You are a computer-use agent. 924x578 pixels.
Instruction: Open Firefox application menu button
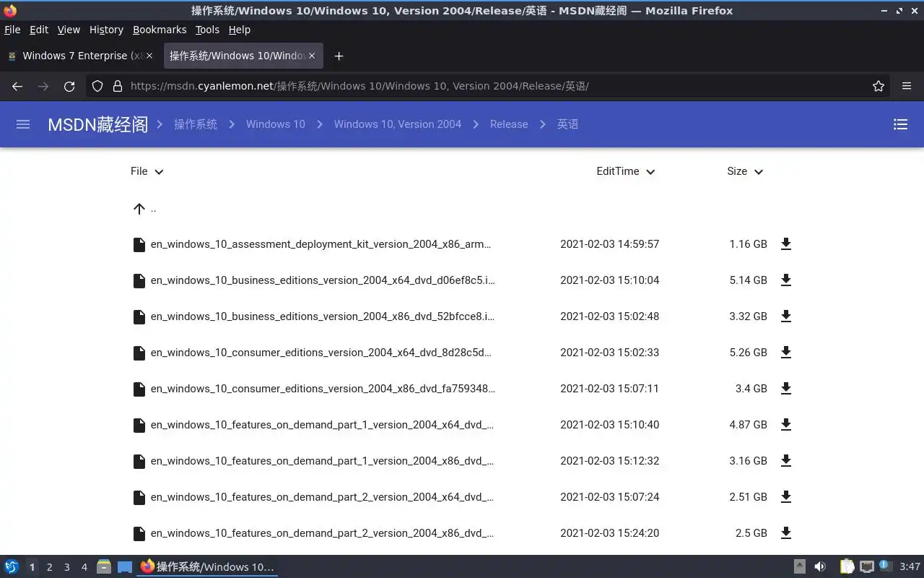pyautogui.click(x=907, y=86)
